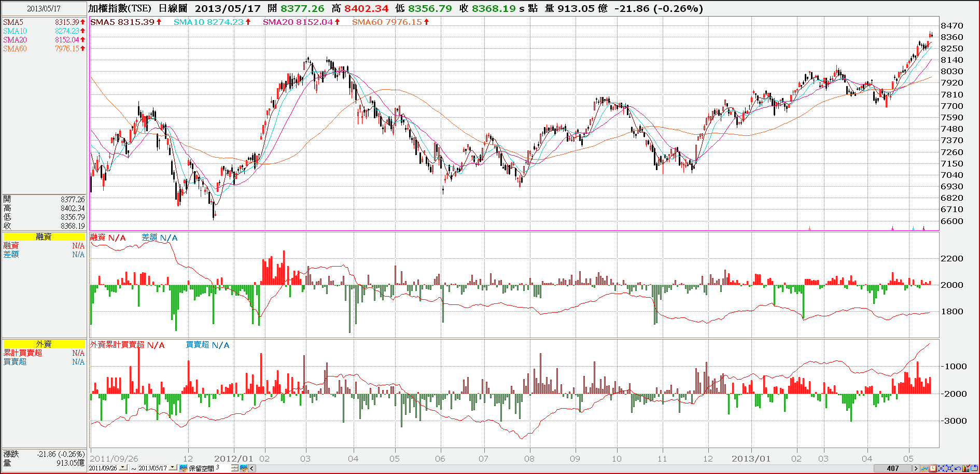Click the SMA5 8315.39 legend in the chart
The image size is (980, 474).
(x=126, y=22)
